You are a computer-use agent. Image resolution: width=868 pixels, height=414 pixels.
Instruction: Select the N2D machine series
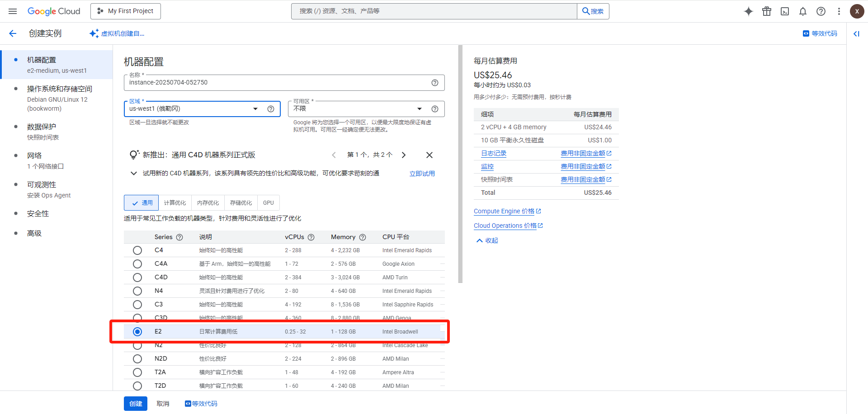point(137,359)
